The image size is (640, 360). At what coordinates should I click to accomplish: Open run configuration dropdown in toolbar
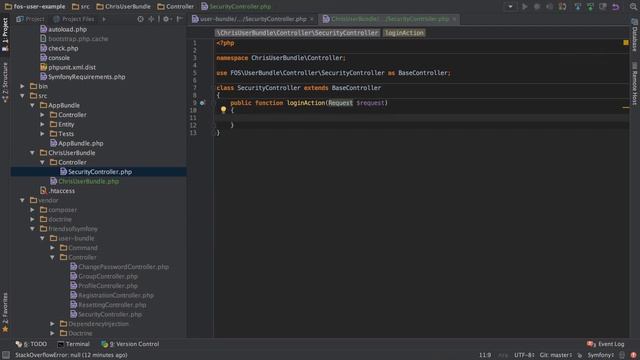coord(510,7)
